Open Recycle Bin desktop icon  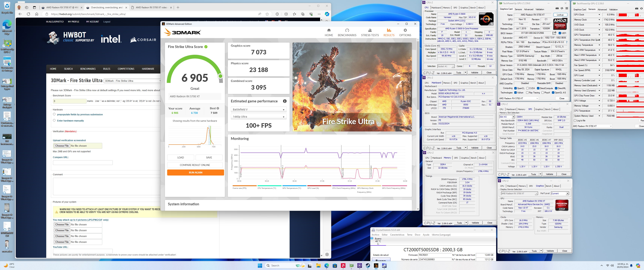point(7,7)
